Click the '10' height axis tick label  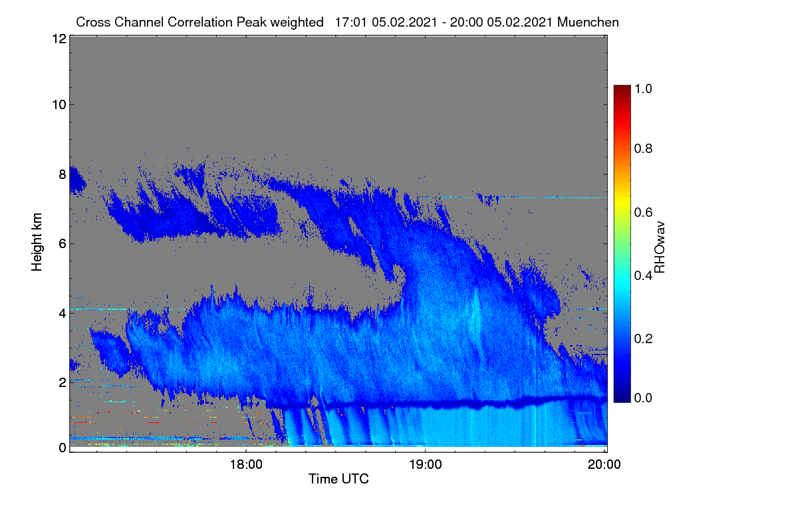click(x=59, y=104)
